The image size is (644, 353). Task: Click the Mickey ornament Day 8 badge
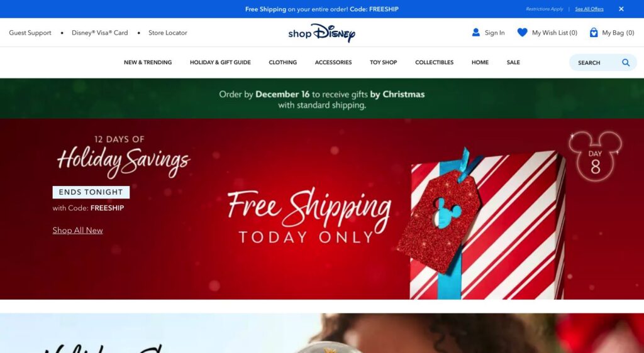click(x=595, y=156)
